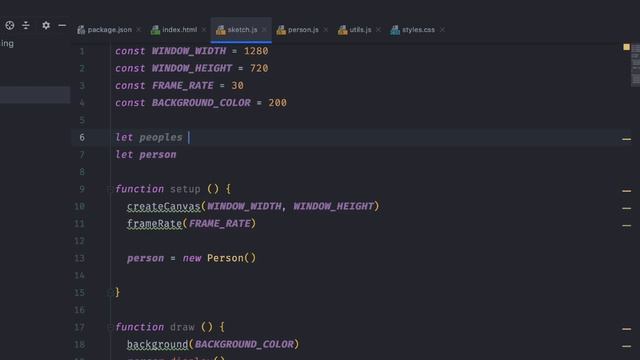Click the frameRate function call
Viewport: 640px width, 360px height.
pyautogui.click(x=154, y=224)
